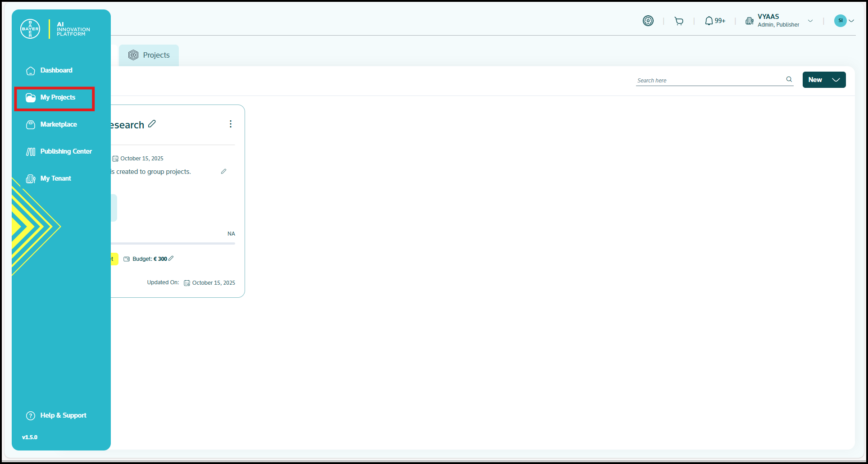Open Marketplace from the sidebar
Image resolution: width=868 pixels, height=464 pixels.
pos(58,124)
